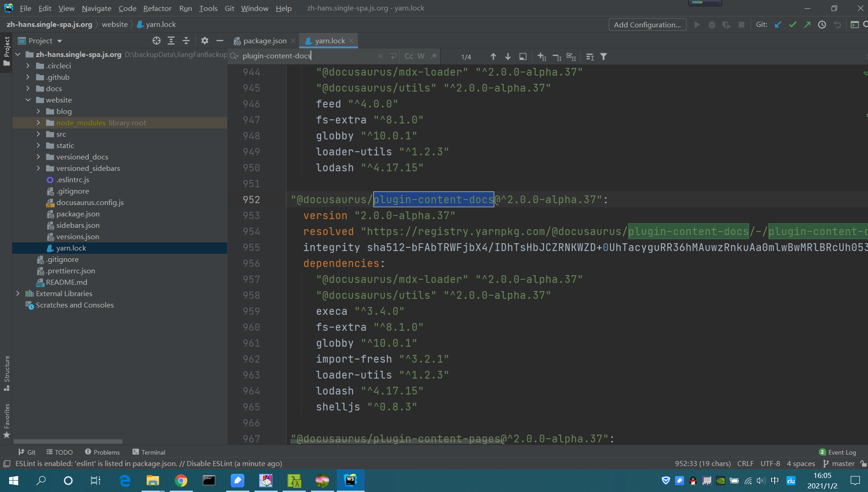Screen dimensions: 868x492
Task: Click CRLF line separator indicator
Action: click(745, 463)
